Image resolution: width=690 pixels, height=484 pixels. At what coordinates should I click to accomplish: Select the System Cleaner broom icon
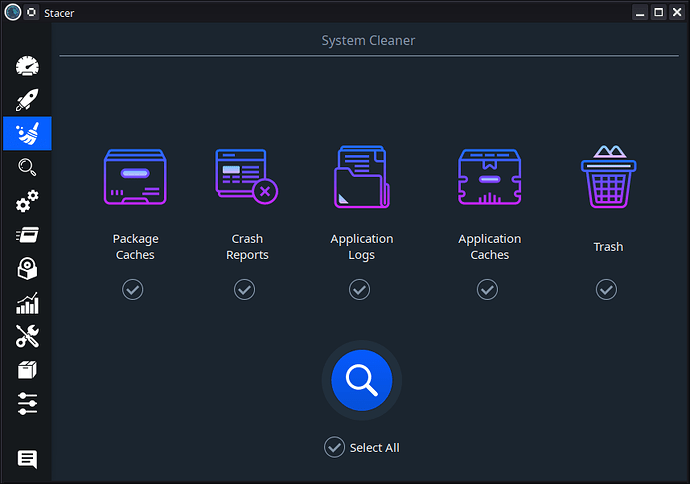point(27,133)
